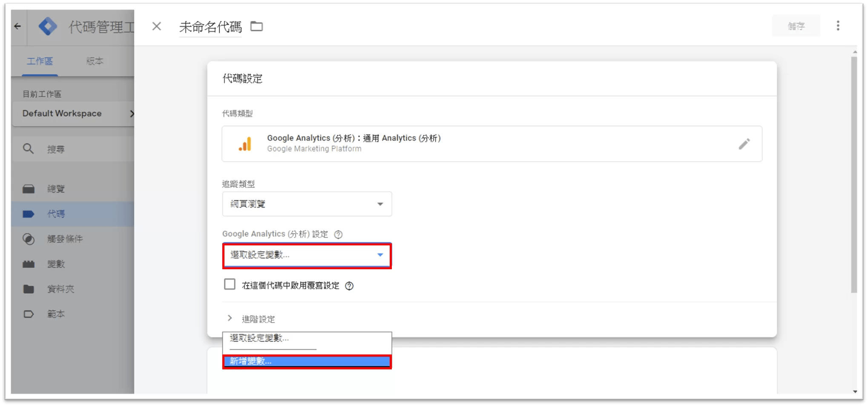868x406 pixels.
Task: Open help for 覆寫設定 checkbox
Action: click(x=349, y=286)
